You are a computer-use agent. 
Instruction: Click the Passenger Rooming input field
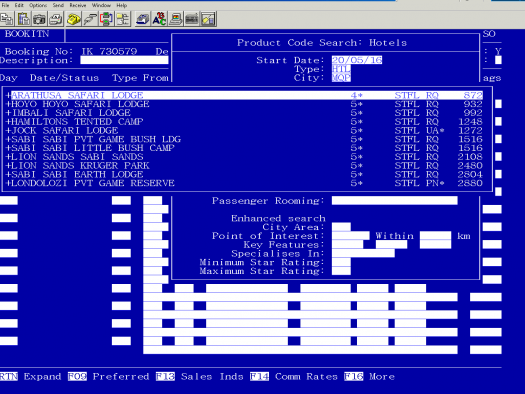394,201
